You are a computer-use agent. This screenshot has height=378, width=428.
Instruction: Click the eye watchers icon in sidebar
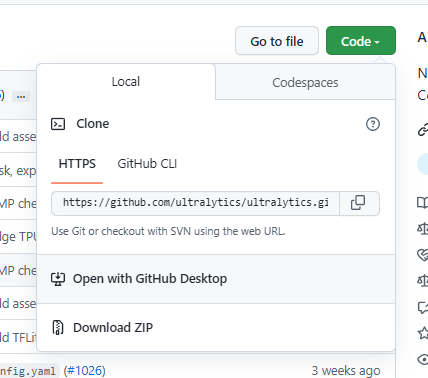[423, 360]
